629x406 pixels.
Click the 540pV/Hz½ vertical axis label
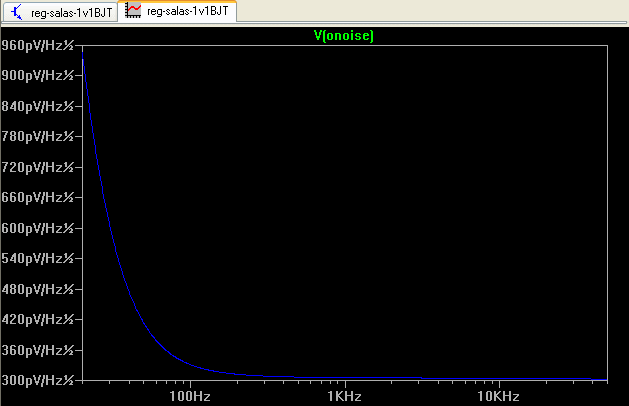(38, 258)
